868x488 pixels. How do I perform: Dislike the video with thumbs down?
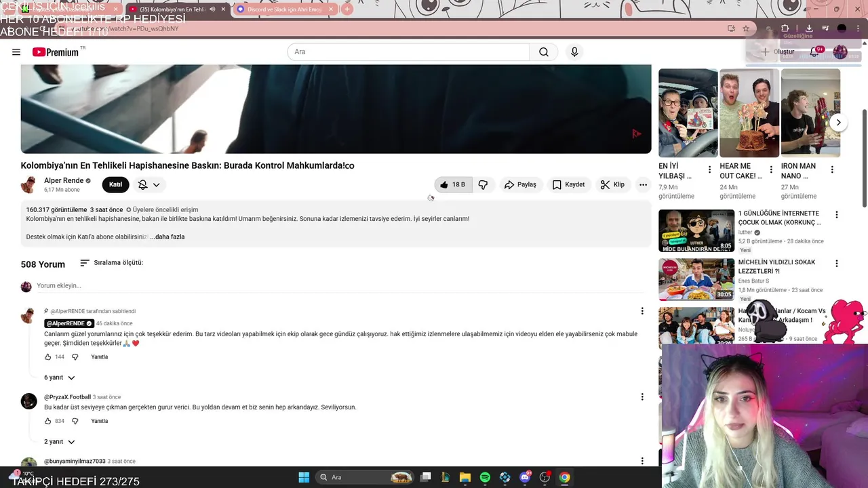tap(483, 184)
